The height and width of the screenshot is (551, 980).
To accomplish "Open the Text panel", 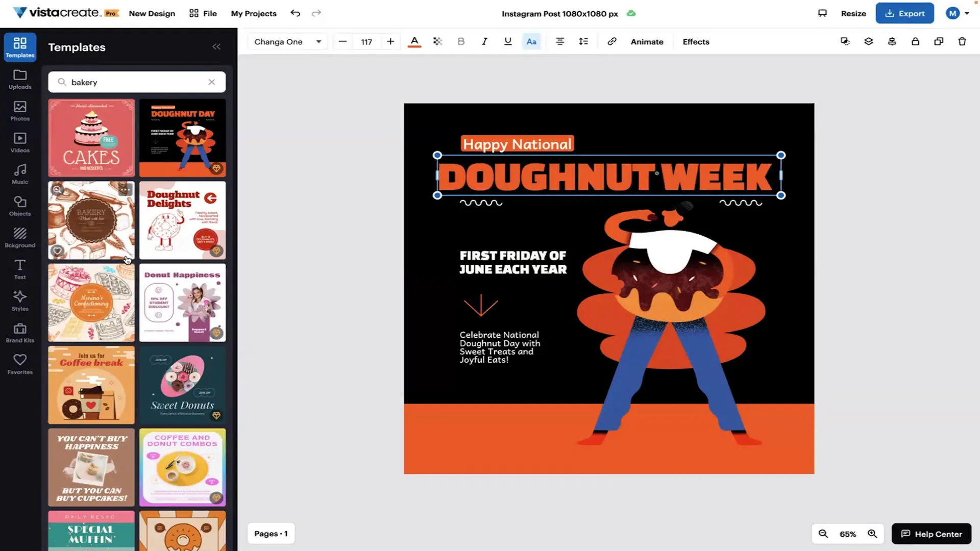I will [x=20, y=269].
